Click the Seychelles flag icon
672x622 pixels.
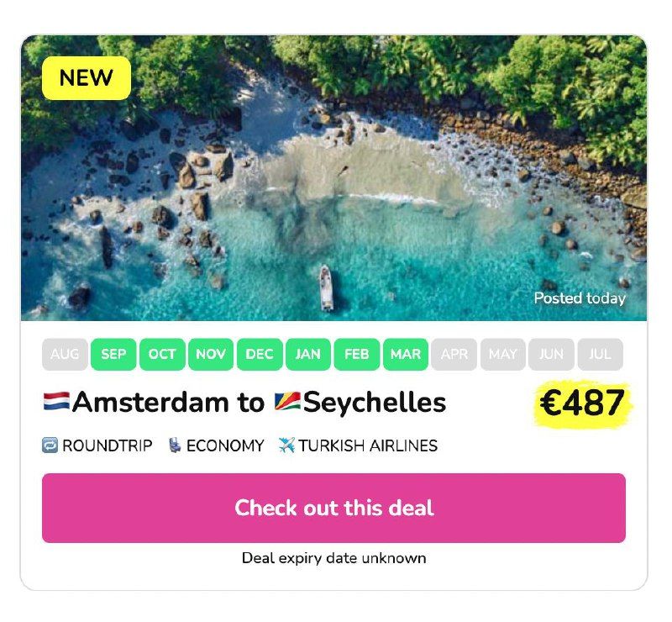click(x=287, y=402)
